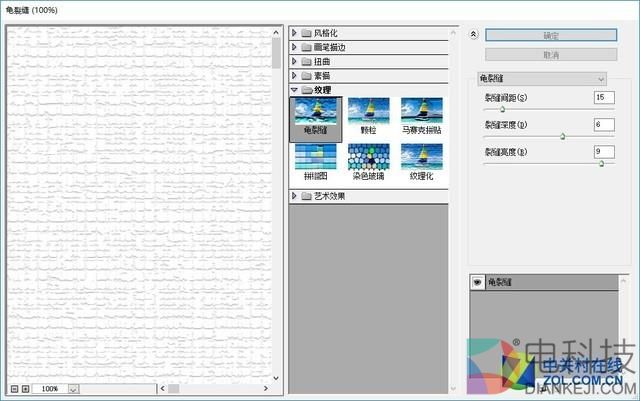Click the 裂缝间距 value field
This screenshot has width=640, height=401.
click(604, 97)
